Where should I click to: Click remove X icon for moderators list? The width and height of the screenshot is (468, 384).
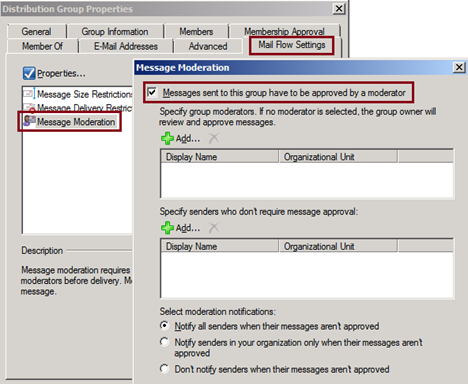[x=214, y=138]
